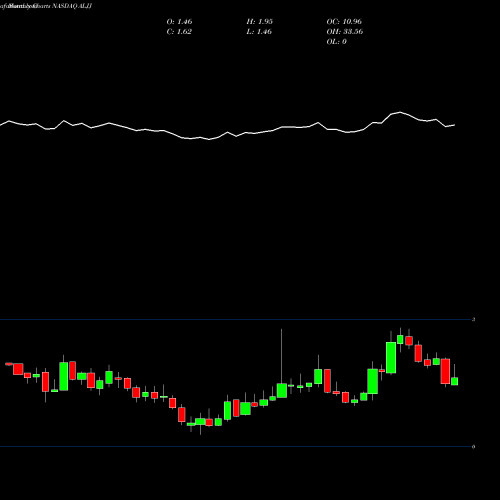This screenshot has height=500, width=500.
Task: Select the OL: 0 value
Action: point(336,42)
